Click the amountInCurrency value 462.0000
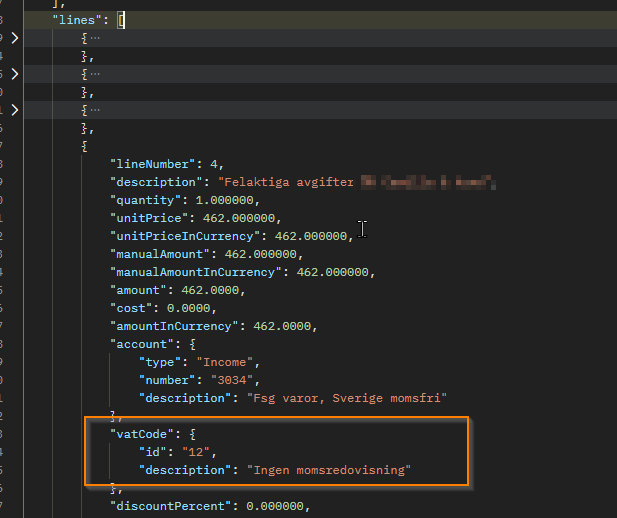 [x=282, y=326]
